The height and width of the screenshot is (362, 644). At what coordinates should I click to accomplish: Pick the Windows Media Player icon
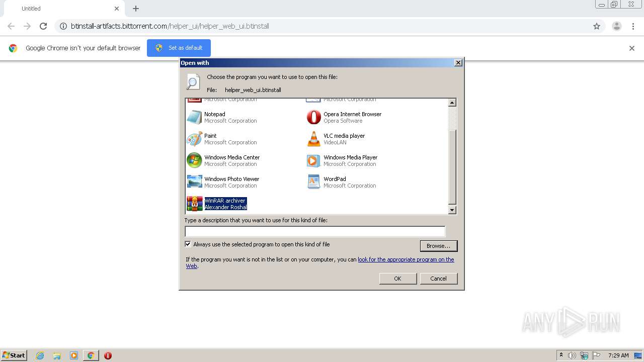pyautogui.click(x=313, y=160)
